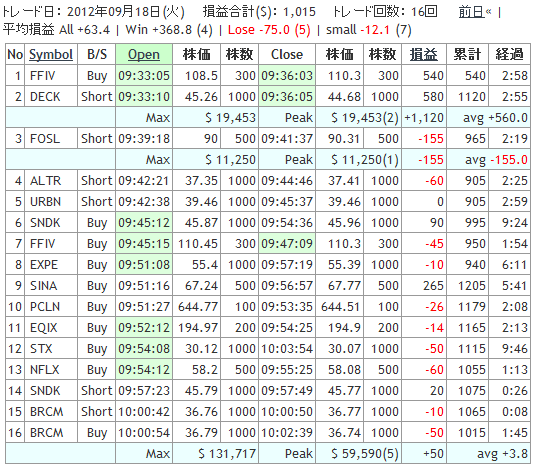Click the Lose -75.0 (5) statistic
534x467 pixels.
269,30
